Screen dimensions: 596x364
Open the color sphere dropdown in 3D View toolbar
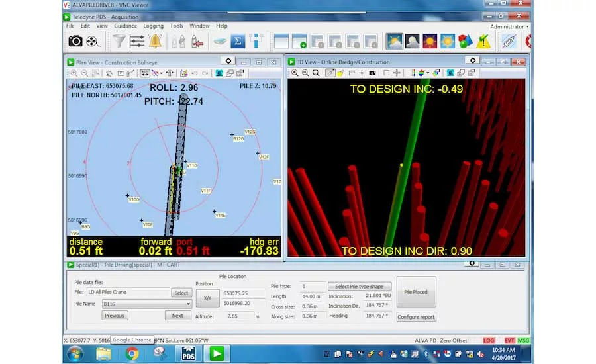[x=428, y=73]
